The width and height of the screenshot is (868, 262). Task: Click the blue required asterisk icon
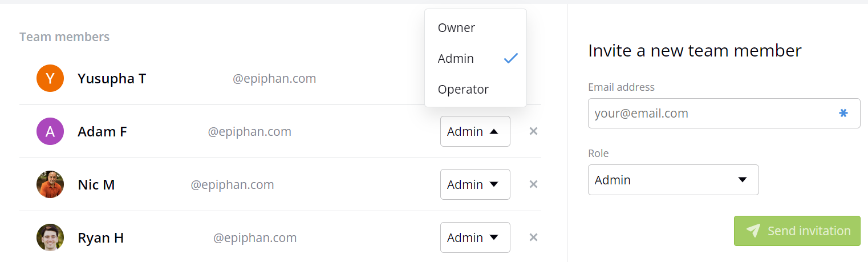843,113
